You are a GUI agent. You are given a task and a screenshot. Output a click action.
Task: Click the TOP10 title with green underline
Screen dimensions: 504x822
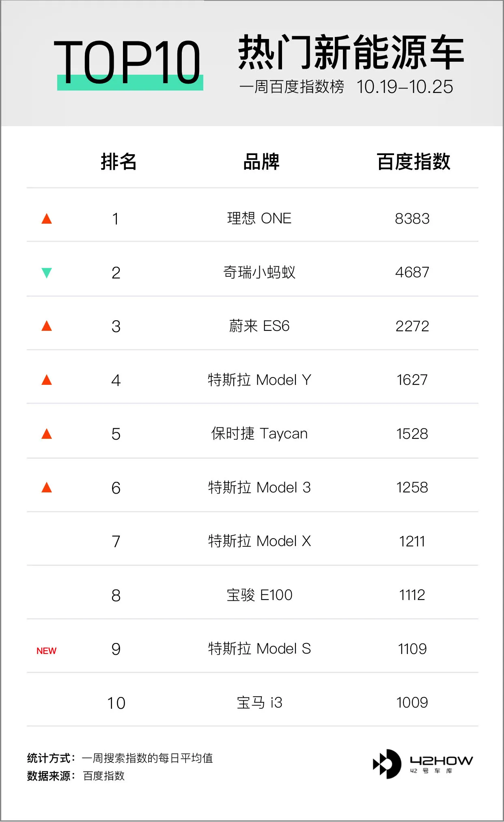coord(129,63)
